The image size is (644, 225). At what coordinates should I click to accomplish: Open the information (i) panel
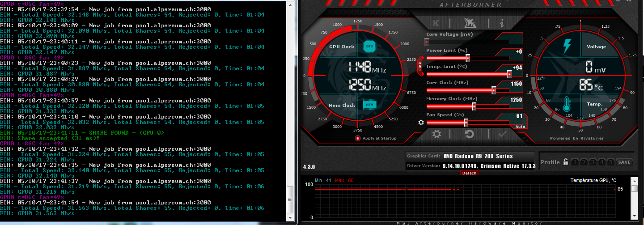502,23
